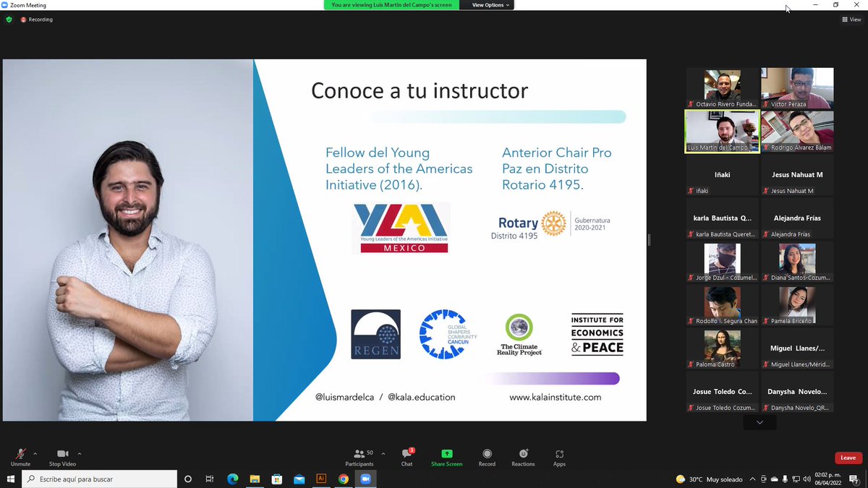Screen dimensions: 868x488
Task: Select Iñaki participant tile
Action: 722,175
